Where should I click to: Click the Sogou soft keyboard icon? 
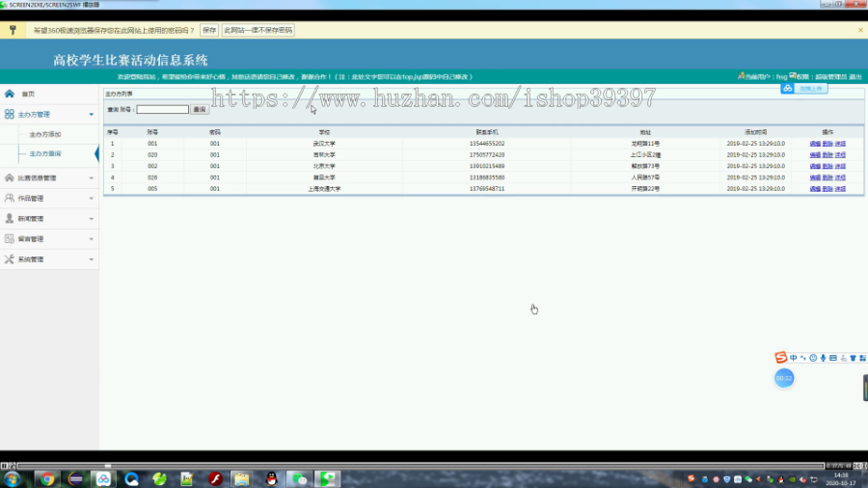click(x=833, y=358)
